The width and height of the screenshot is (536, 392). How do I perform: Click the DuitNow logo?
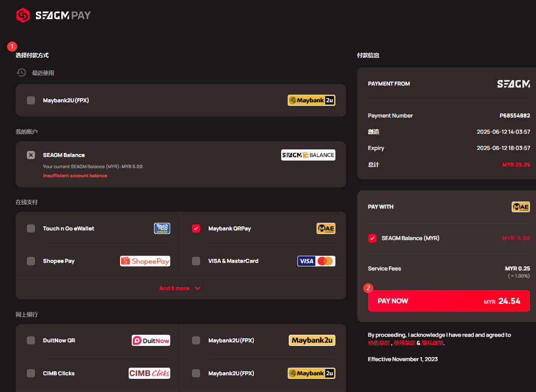pyautogui.click(x=151, y=340)
